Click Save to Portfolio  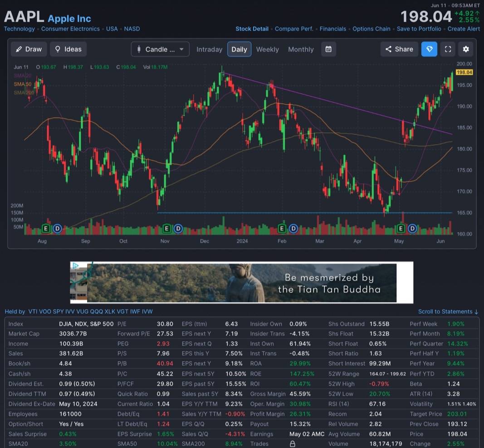point(419,29)
